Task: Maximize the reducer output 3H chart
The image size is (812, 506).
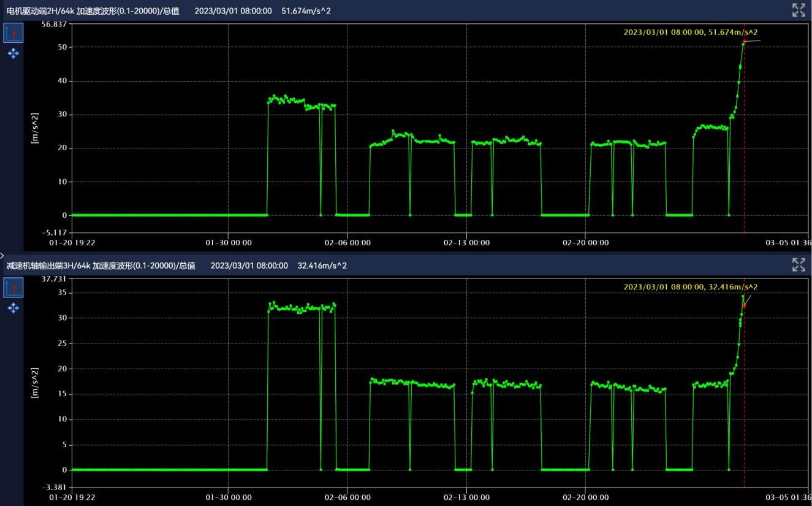Action: tap(798, 265)
